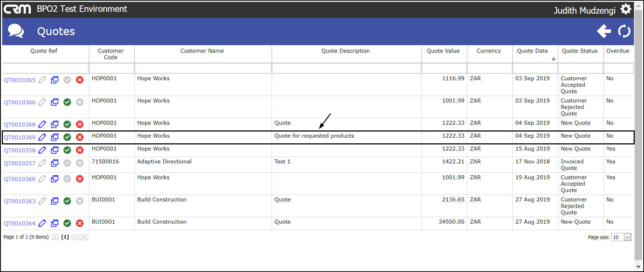The width and height of the screenshot is (644, 272).
Task: Open the settings gear next to Judith Mudzengi
Action: click(x=626, y=9)
